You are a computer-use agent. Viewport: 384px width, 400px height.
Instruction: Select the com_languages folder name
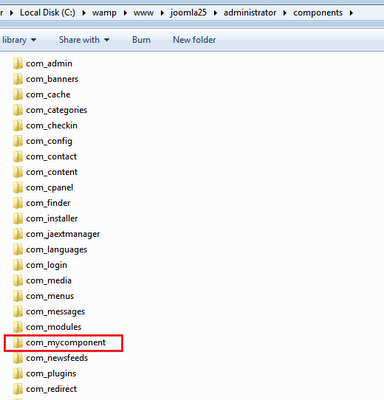coord(56,249)
